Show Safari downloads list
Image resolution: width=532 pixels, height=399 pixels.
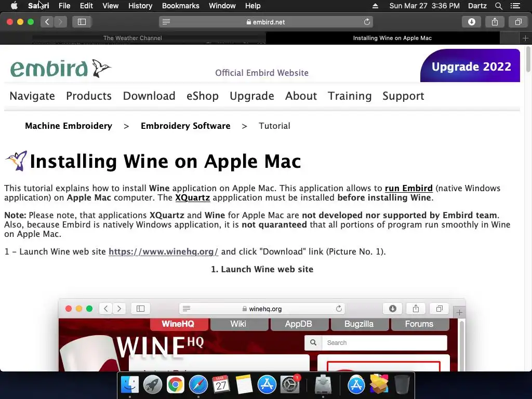472,22
